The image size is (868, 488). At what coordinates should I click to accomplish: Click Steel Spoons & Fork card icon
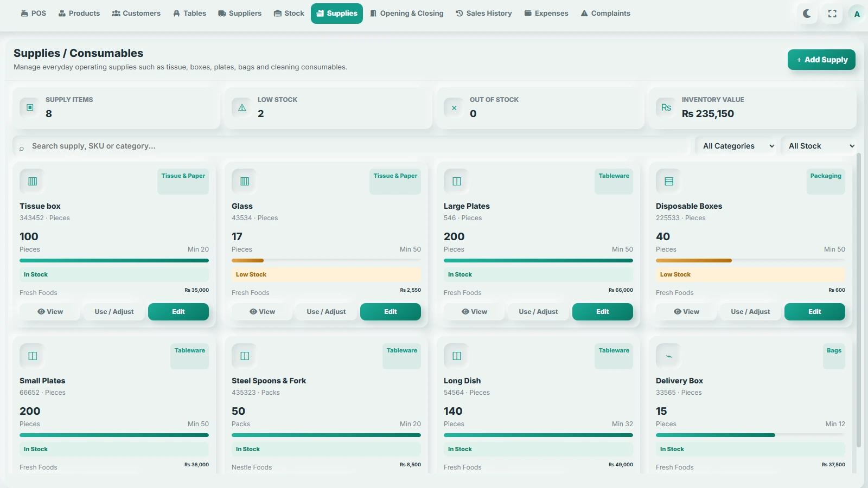click(245, 356)
